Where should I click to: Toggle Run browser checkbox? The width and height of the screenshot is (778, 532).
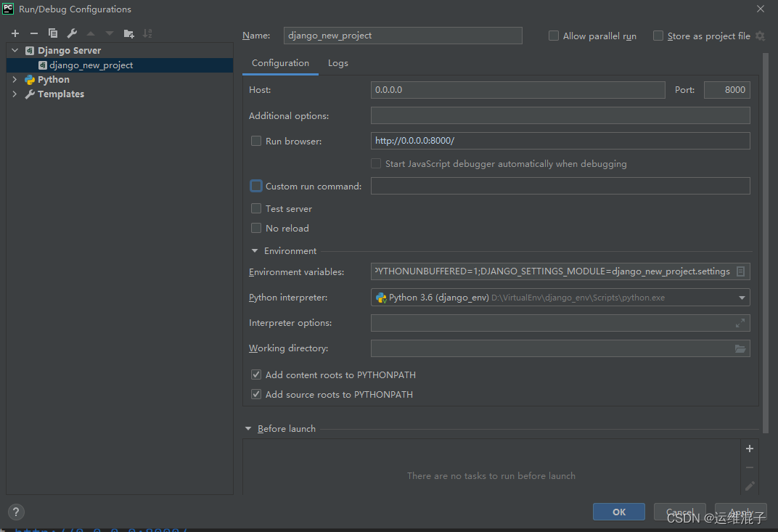click(x=256, y=141)
